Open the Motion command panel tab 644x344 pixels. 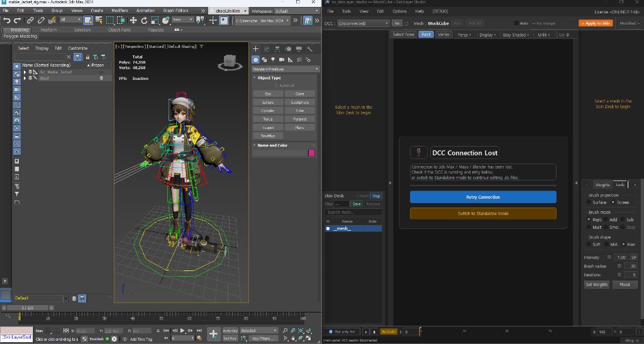288,49
